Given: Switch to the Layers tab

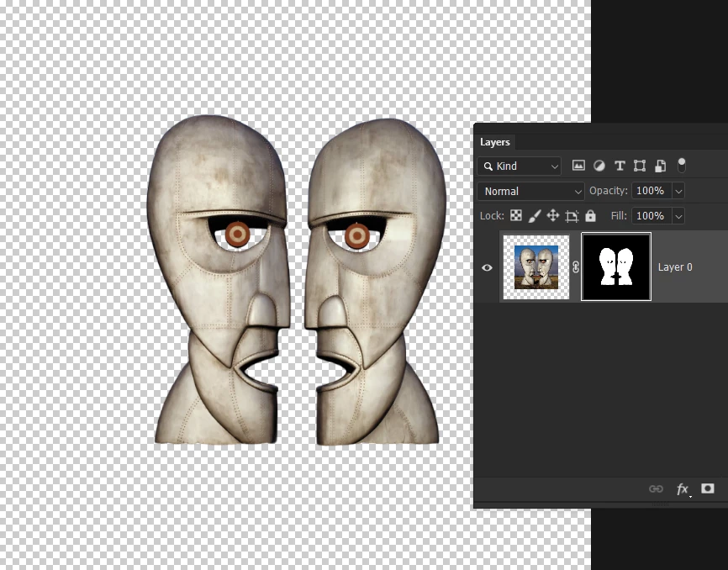Looking at the screenshot, I should click(x=495, y=142).
